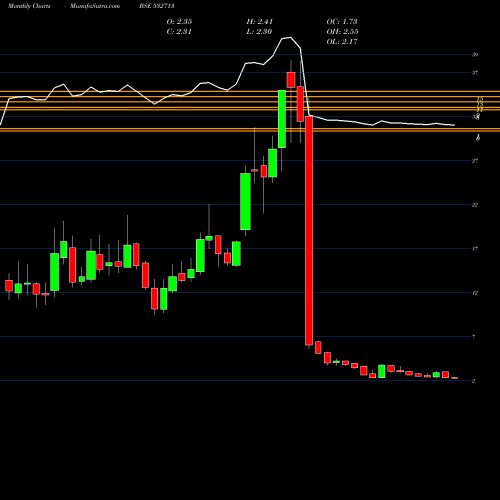Click the high value 'H: 2.41'
Viewport: 500px width, 500px height.
[260, 22]
